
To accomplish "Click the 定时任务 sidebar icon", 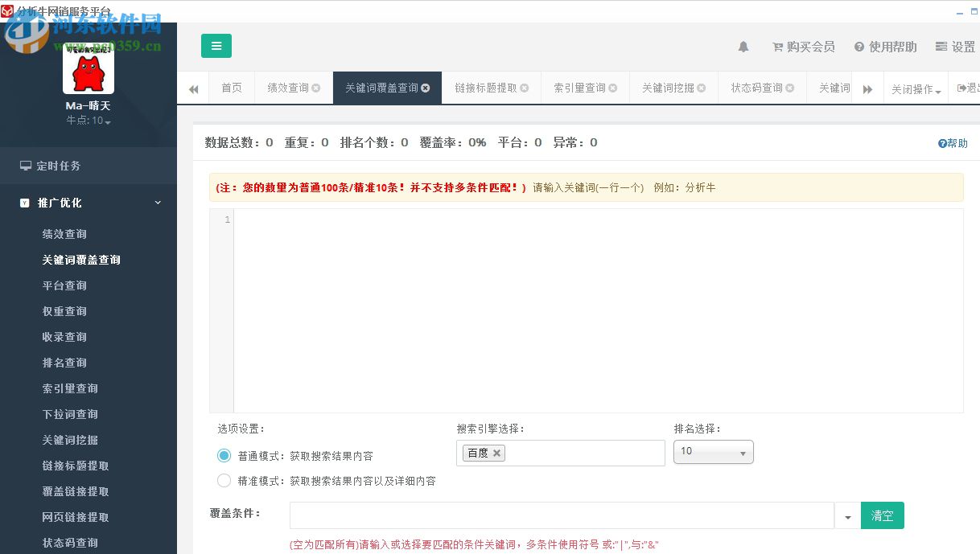I will pyautogui.click(x=26, y=166).
